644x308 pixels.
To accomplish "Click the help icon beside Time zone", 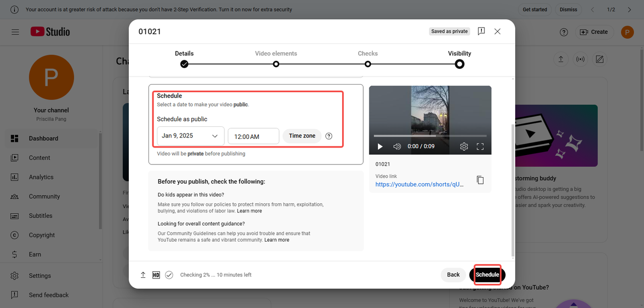I will coord(329,136).
